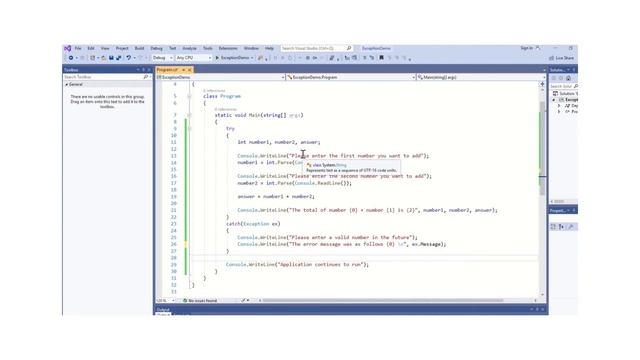Open the Analyze menu
Image resolution: width=640 pixels, height=360 pixels.
click(189, 48)
